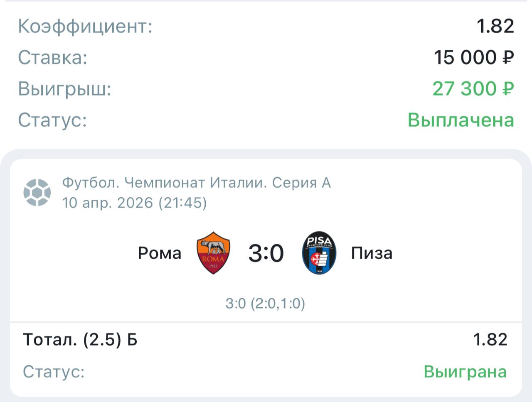The height and width of the screenshot is (402, 532).
Task: Click the large 3:0 match score
Action: [266, 253]
